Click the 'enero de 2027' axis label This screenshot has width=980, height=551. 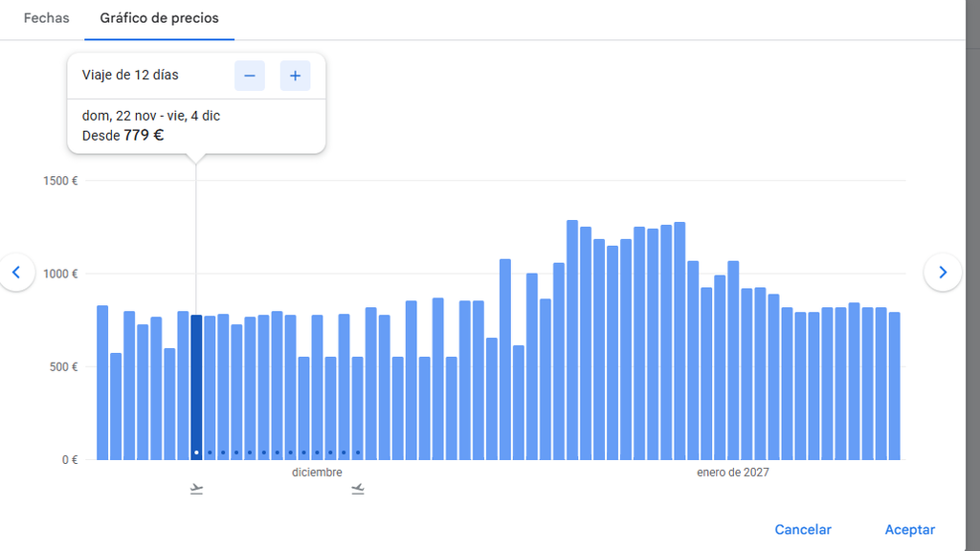(x=733, y=473)
